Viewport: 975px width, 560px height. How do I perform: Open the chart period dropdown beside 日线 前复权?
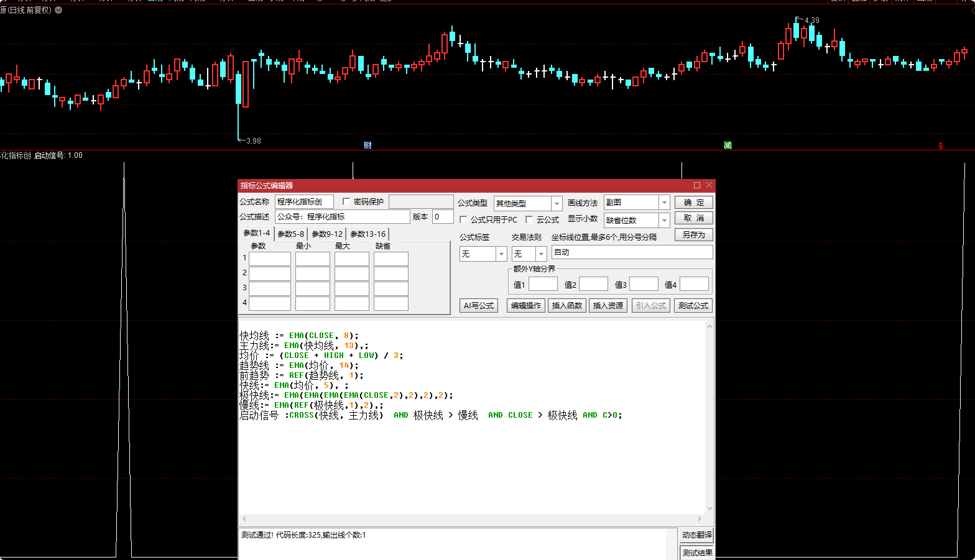[x=58, y=10]
